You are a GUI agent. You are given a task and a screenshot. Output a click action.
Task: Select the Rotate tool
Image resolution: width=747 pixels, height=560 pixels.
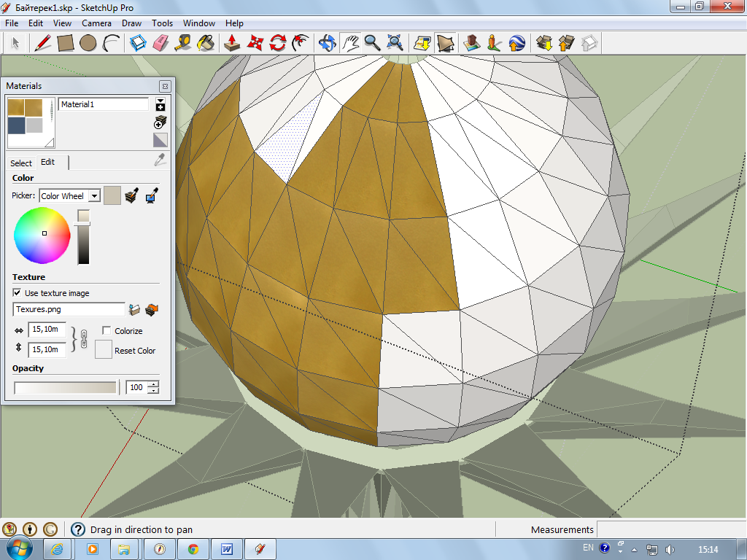click(x=277, y=43)
